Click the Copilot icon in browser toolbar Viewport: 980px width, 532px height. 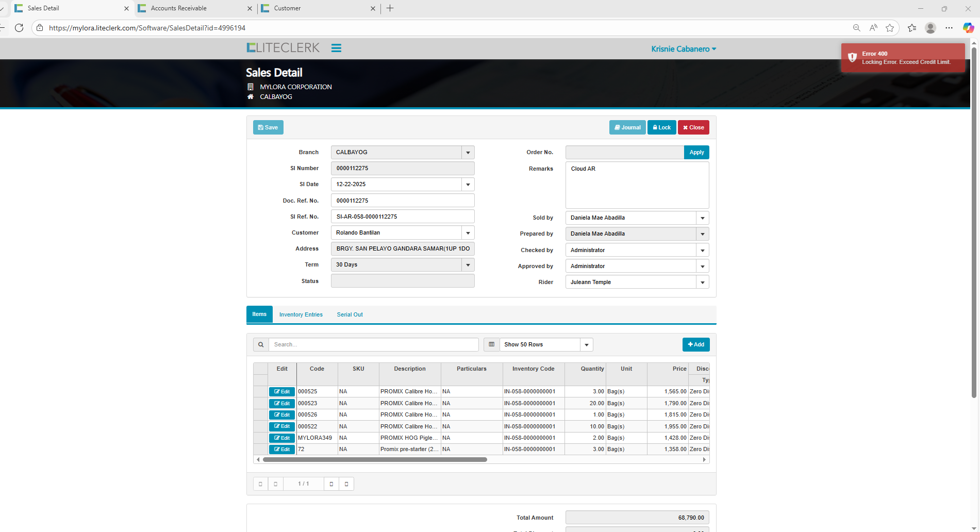tap(968, 28)
